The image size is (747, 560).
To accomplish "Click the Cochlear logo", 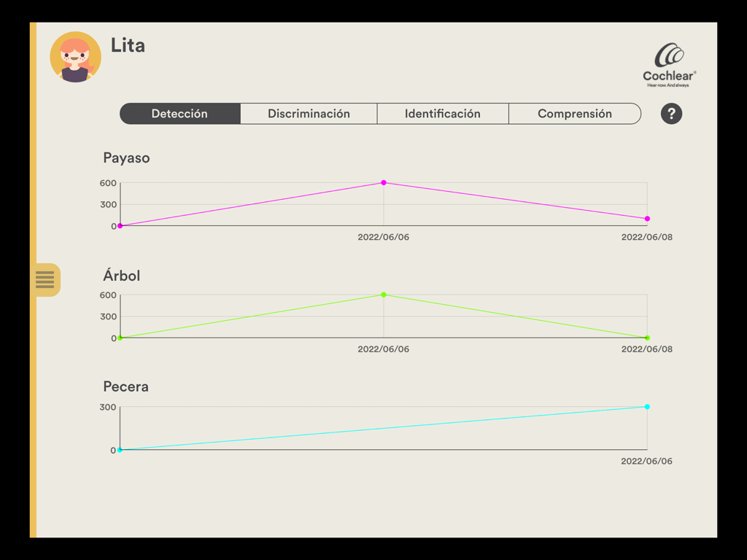I will tap(669, 66).
